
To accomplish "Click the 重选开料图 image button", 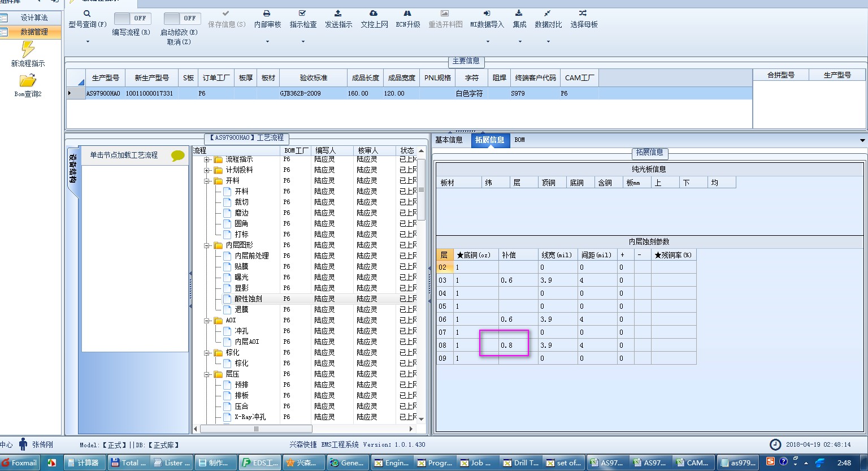I will coord(445,19).
